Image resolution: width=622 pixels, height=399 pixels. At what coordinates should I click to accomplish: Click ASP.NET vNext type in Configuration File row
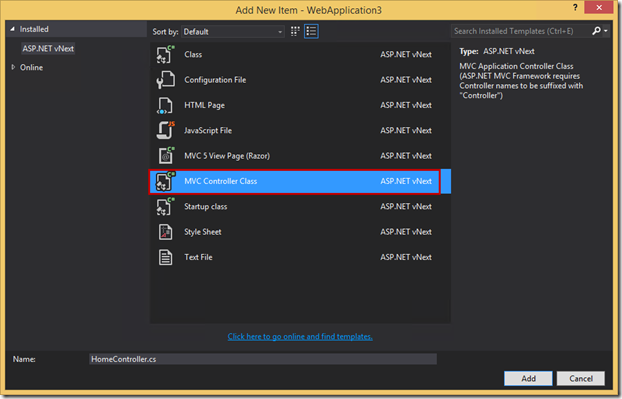coord(406,80)
